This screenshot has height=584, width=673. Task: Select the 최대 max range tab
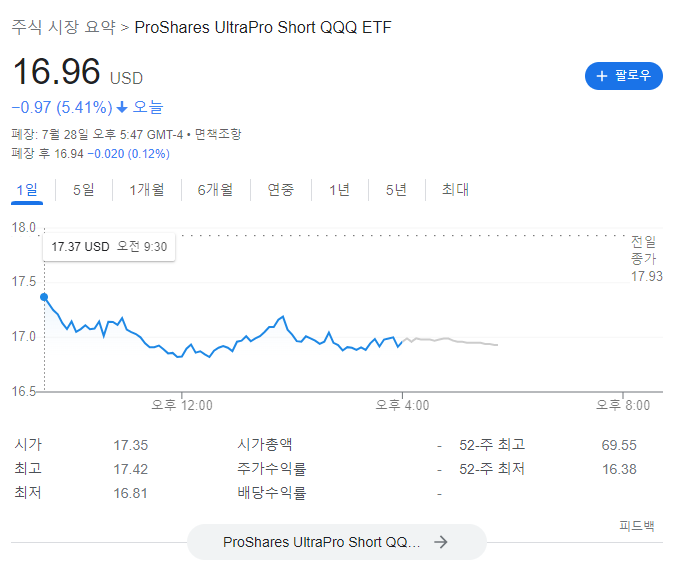(x=455, y=190)
